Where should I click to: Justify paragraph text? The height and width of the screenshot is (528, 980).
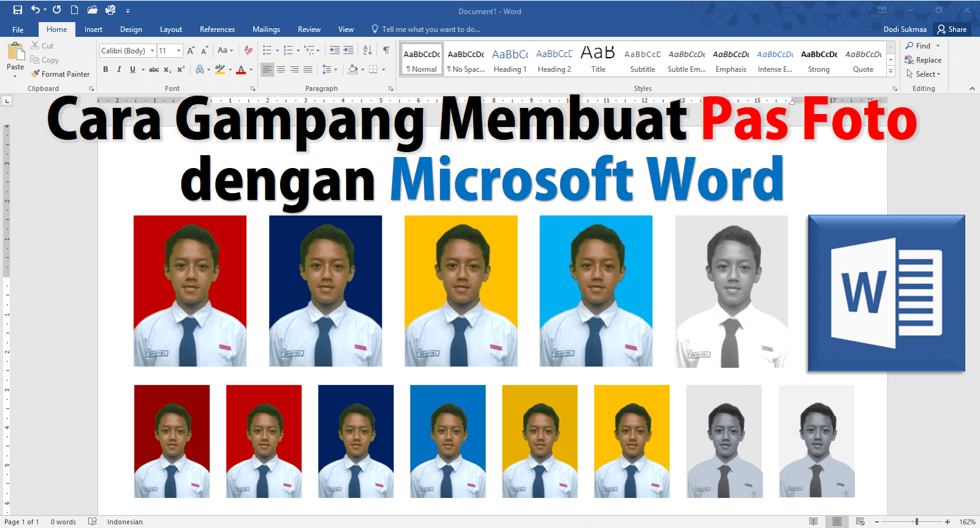click(x=308, y=69)
